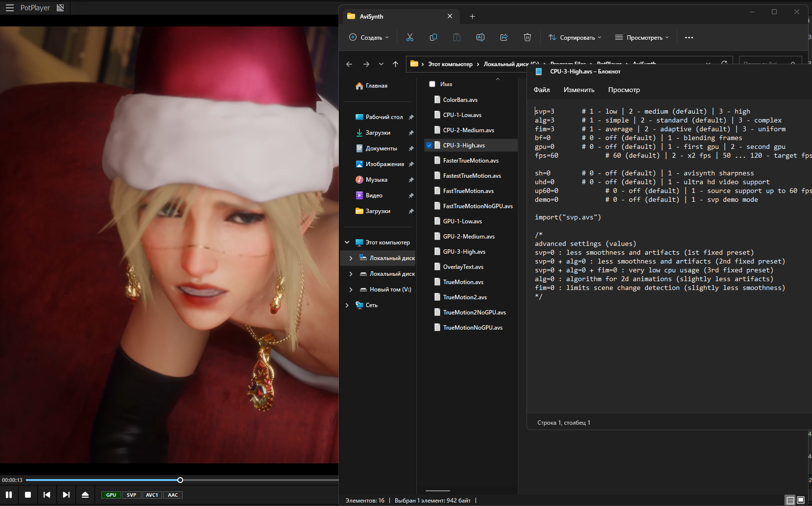
Task: Click the unplayed part of PotPlayer seek bar
Action: click(261, 480)
